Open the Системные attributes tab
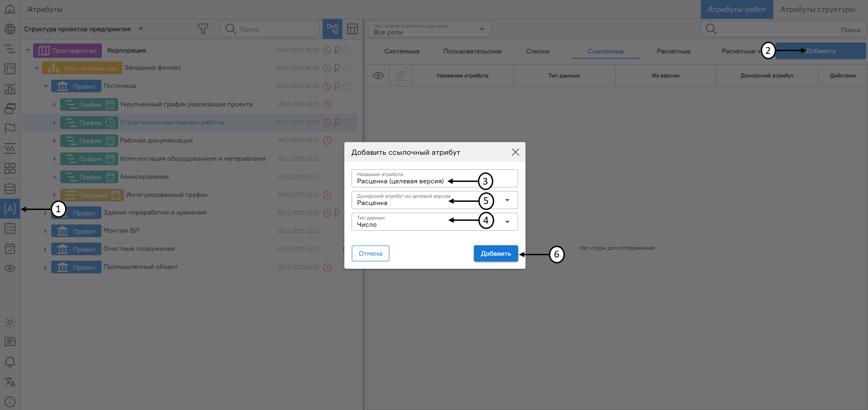The image size is (868, 410). click(401, 51)
